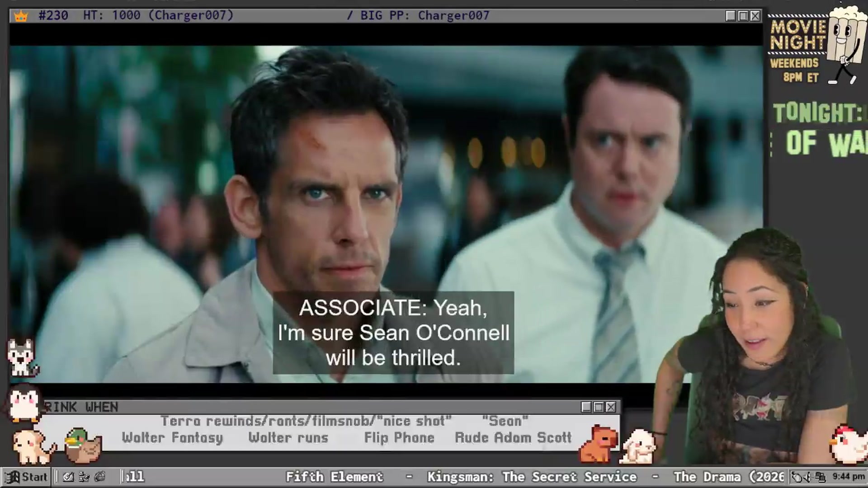The width and height of the screenshot is (868, 488).
Task: Click the Show Desktop quick launch icon
Action: pos(69,477)
